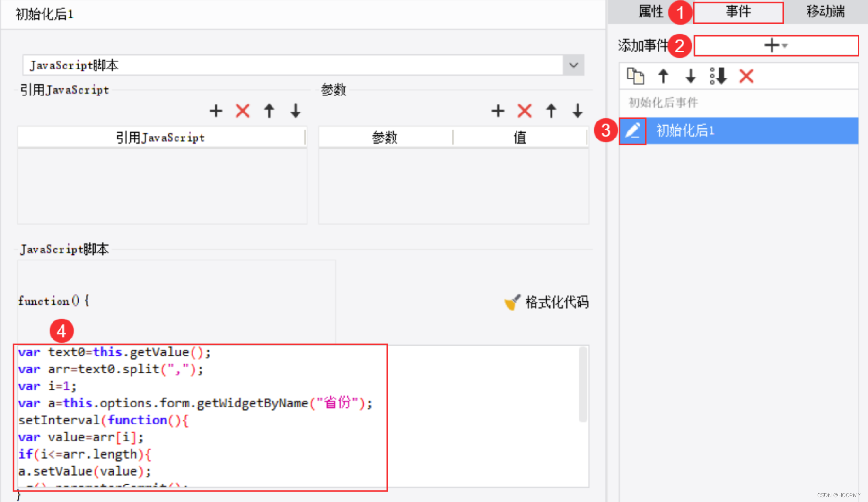Open the 添加事件 plus dropdown

point(776,46)
